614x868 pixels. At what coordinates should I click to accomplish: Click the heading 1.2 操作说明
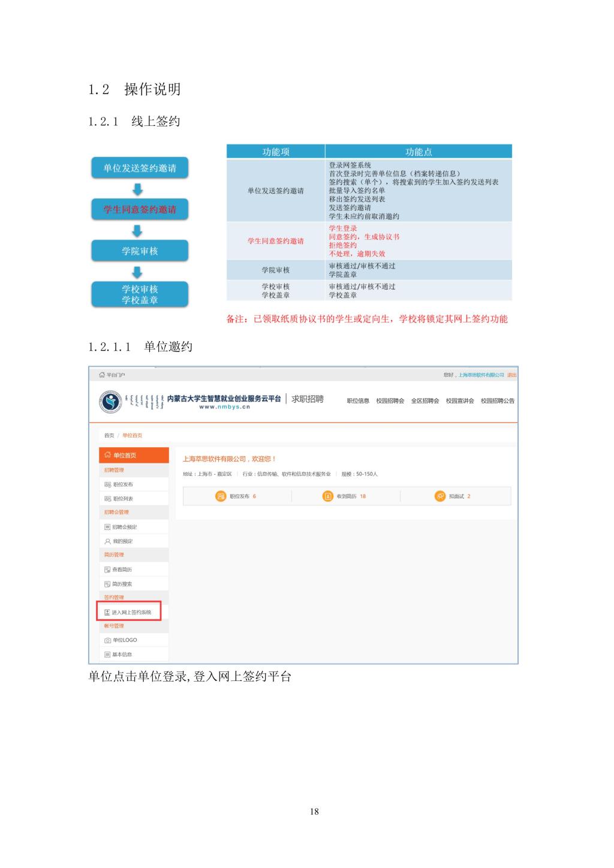[134, 89]
